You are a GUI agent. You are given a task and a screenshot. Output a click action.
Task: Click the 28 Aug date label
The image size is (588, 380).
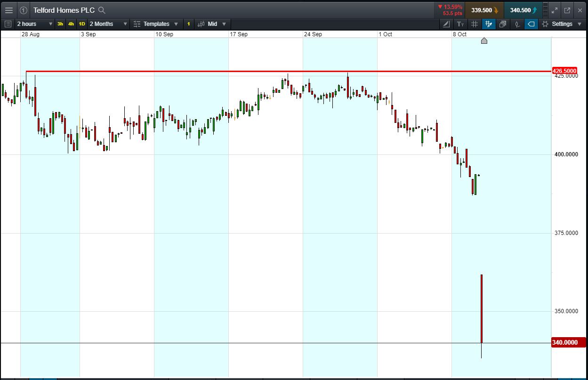pos(31,34)
